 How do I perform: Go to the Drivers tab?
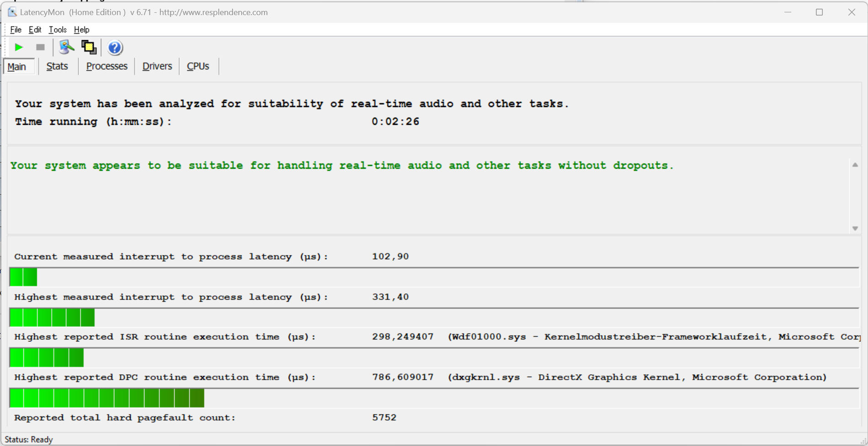click(x=157, y=66)
